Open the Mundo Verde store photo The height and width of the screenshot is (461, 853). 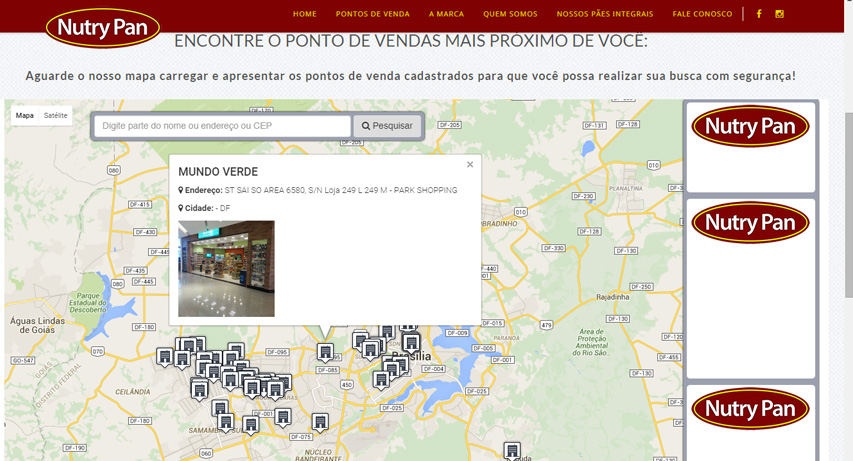[x=226, y=268]
